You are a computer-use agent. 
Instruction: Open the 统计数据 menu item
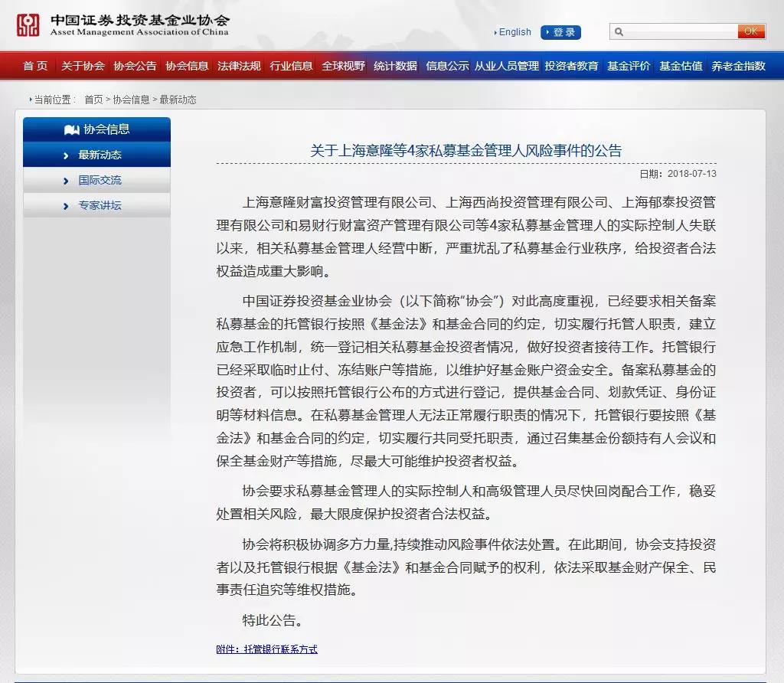(x=395, y=66)
